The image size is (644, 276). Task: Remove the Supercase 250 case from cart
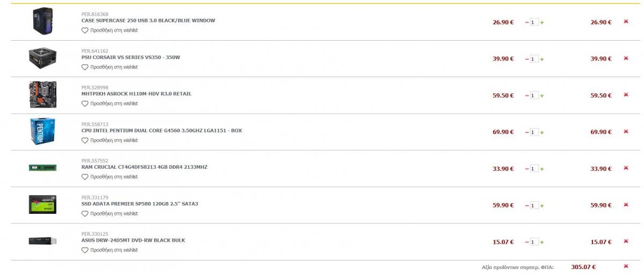point(626,21)
